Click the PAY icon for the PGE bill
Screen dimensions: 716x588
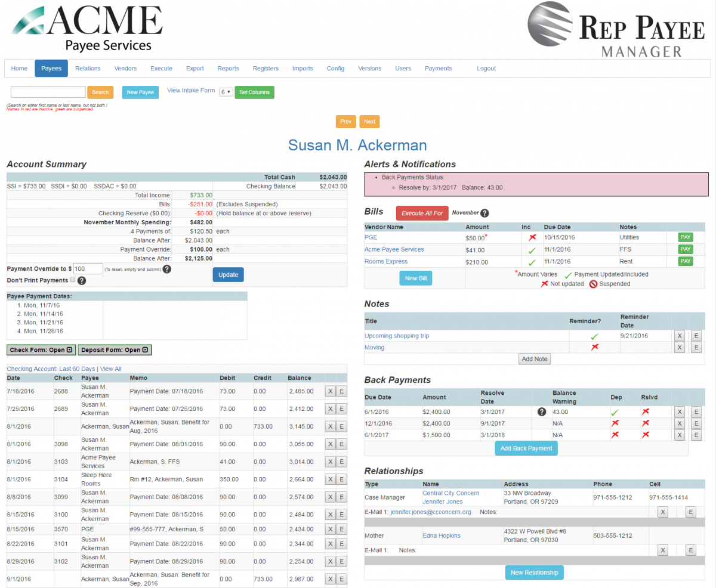pyautogui.click(x=685, y=237)
